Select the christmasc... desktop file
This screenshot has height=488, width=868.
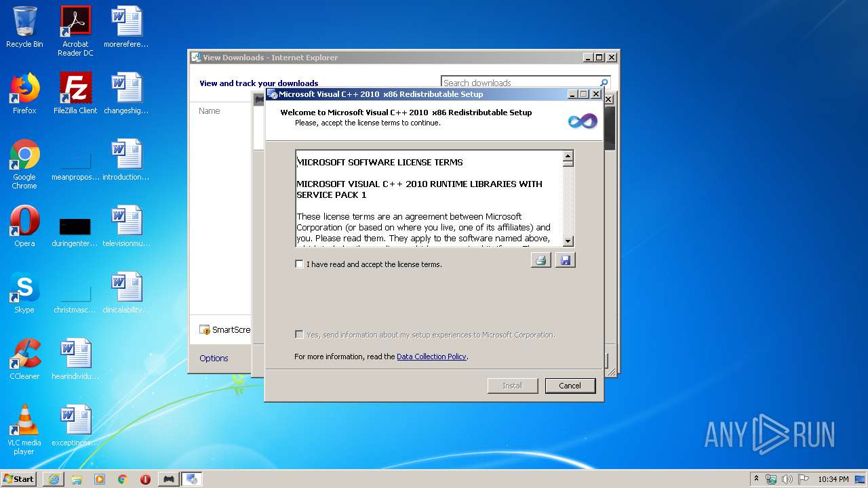coord(75,297)
